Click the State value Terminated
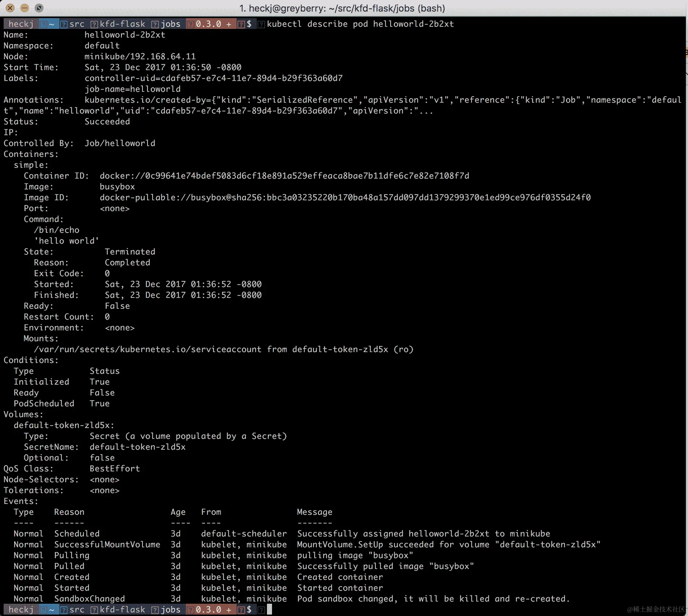Image resolution: width=688 pixels, height=616 pixels. [x=130, y=252]
